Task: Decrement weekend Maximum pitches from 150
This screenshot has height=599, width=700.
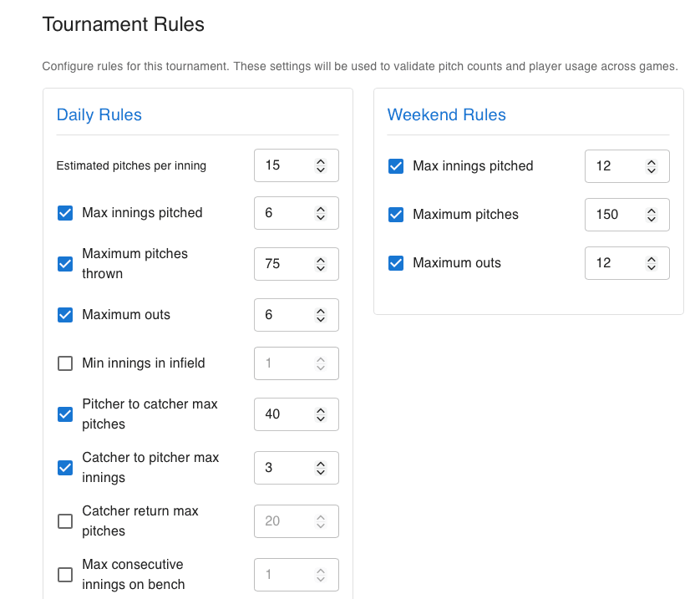Action: tap(652, 219)
